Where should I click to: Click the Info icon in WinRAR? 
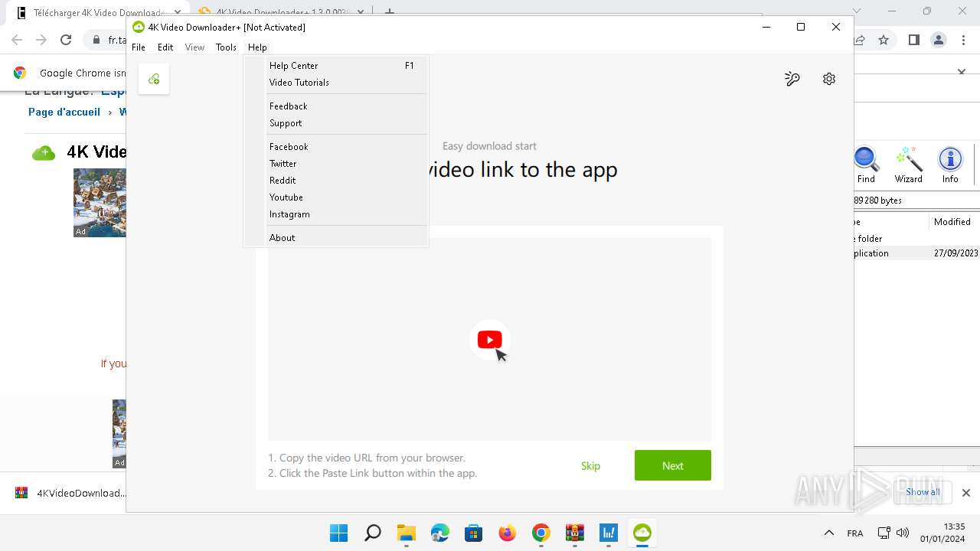point(950,165)
